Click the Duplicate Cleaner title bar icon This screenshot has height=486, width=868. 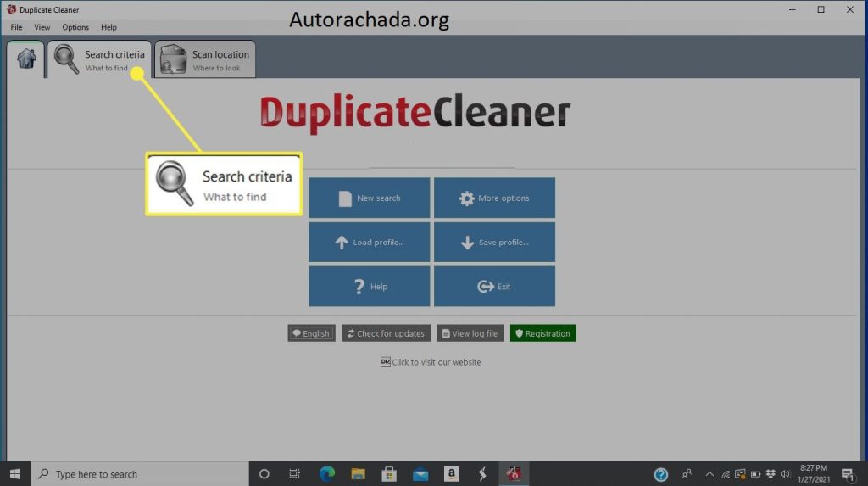(x=11, y=9)
